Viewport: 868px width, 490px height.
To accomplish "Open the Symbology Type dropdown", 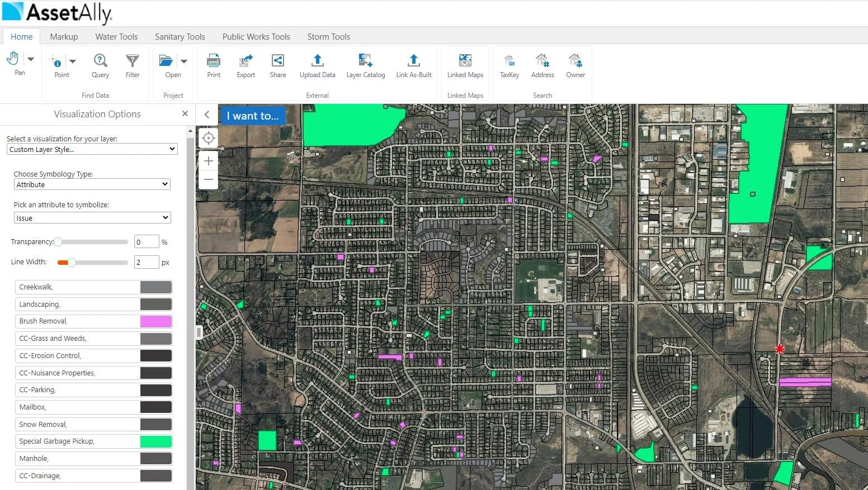I will point(92,184).
